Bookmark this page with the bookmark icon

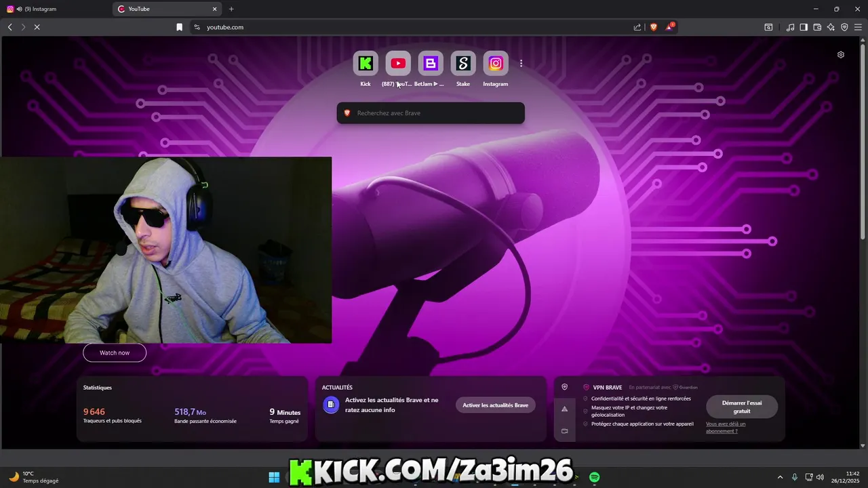(180, 27)
